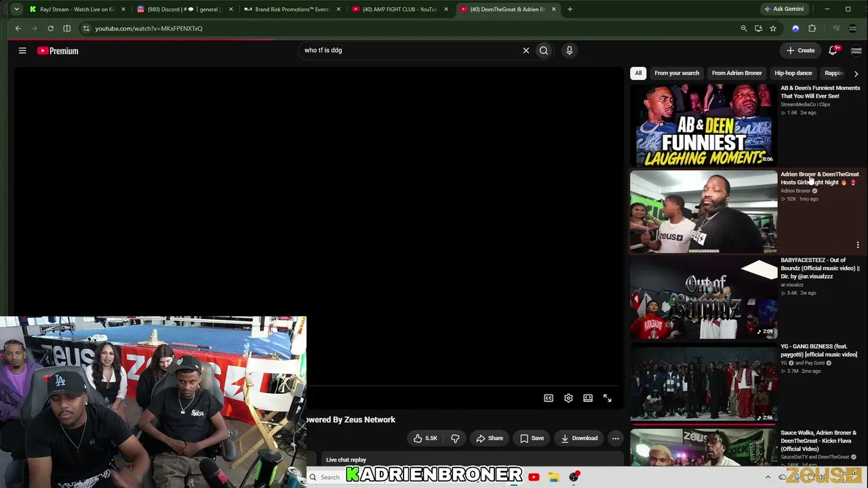Viewport: 868px width, 488px height.
Task: Close the RayJ Stream tab
Action: [x=123, y=9]
